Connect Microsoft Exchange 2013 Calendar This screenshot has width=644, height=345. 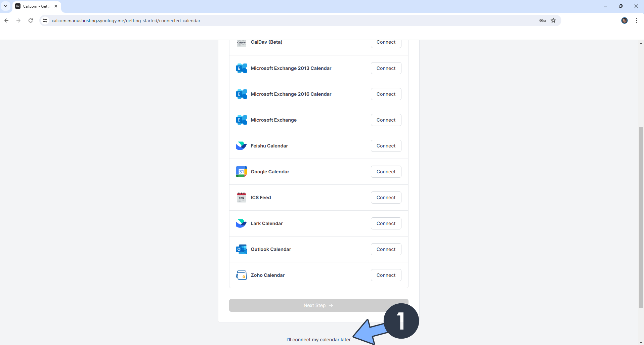[x=386, y=68]
